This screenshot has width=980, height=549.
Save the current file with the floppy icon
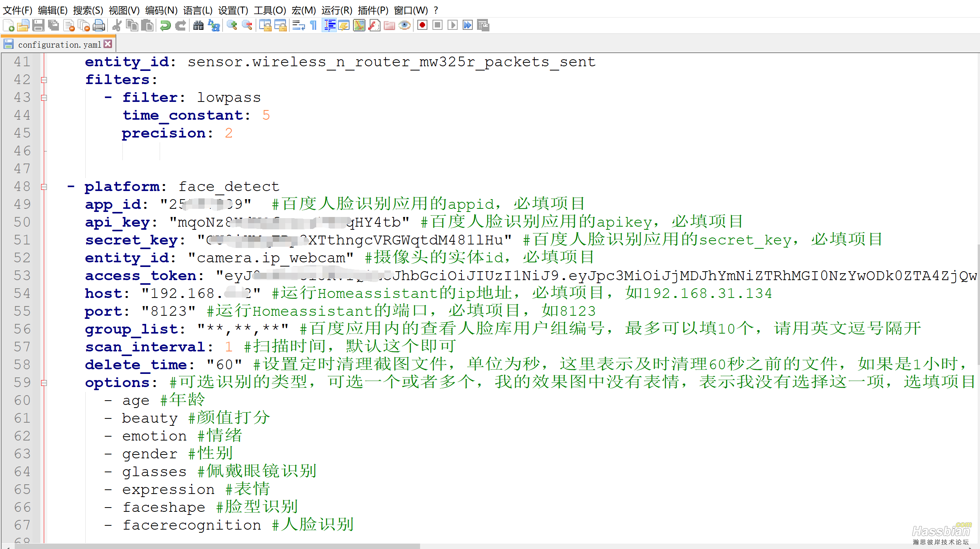38,26
